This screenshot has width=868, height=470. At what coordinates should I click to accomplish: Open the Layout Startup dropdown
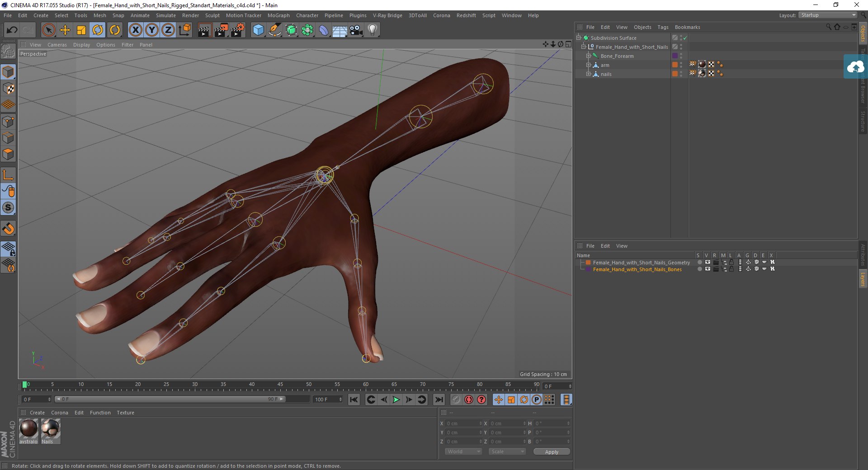(x=828, y=15)
